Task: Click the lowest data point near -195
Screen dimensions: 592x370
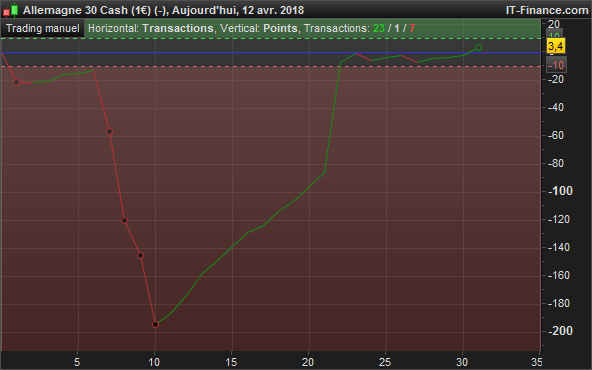Action: tap(155, 324)
